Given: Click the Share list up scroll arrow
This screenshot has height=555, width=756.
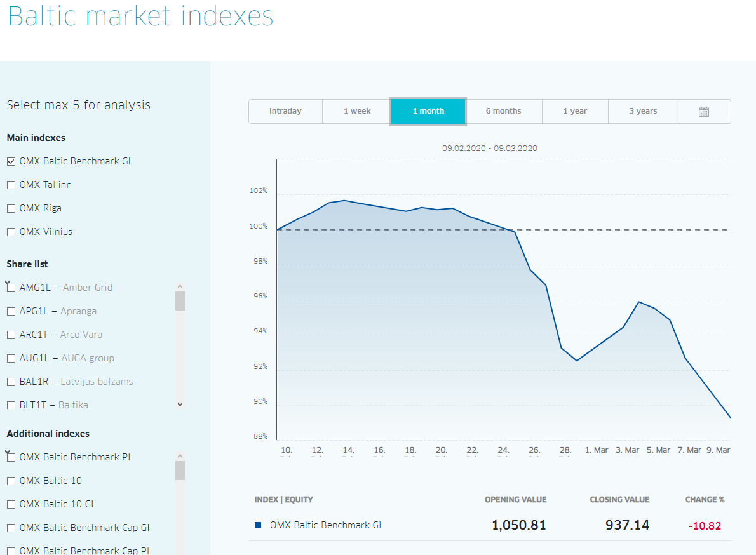Looking at the screenshot, I should pos(180,286).
